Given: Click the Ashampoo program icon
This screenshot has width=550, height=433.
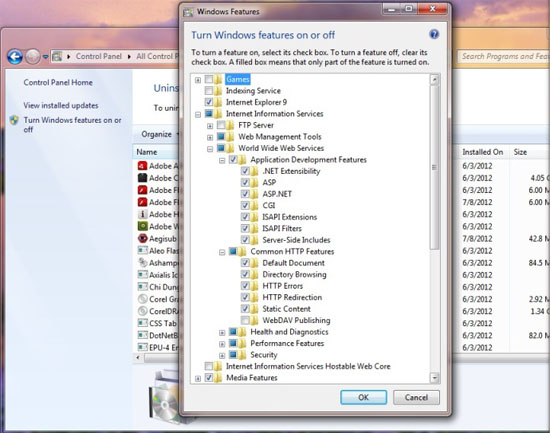Looking at the screenshot, I should click(142, 263).
